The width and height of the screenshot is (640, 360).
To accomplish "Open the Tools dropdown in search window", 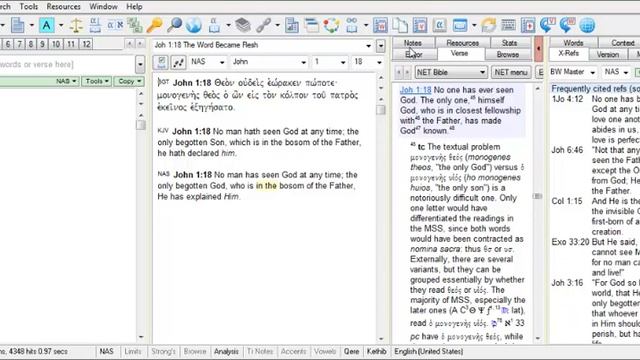I will point(97,81).
